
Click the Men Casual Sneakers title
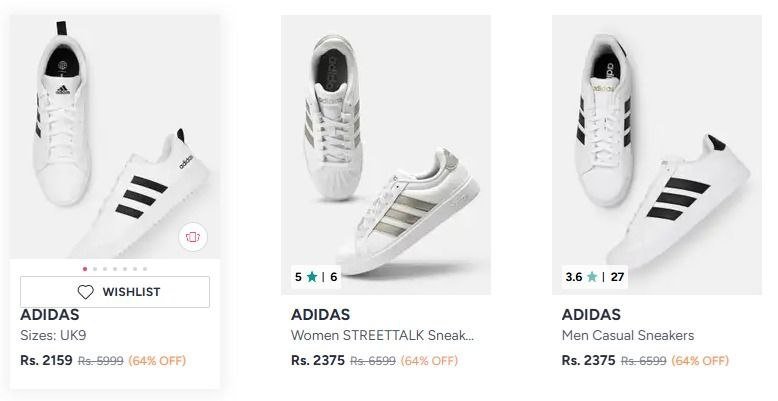pos(627,336)
